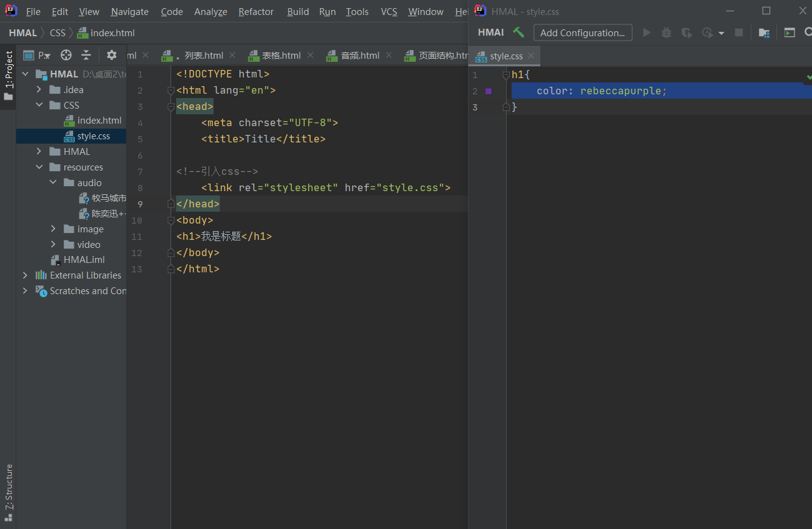
Task: Close the 音频.html editor tab
Action: tap(389, 55)
